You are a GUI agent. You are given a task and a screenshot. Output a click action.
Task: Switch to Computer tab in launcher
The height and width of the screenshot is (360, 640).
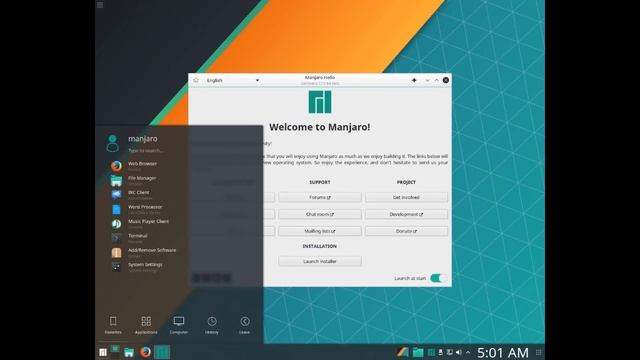tap(179, 325)
